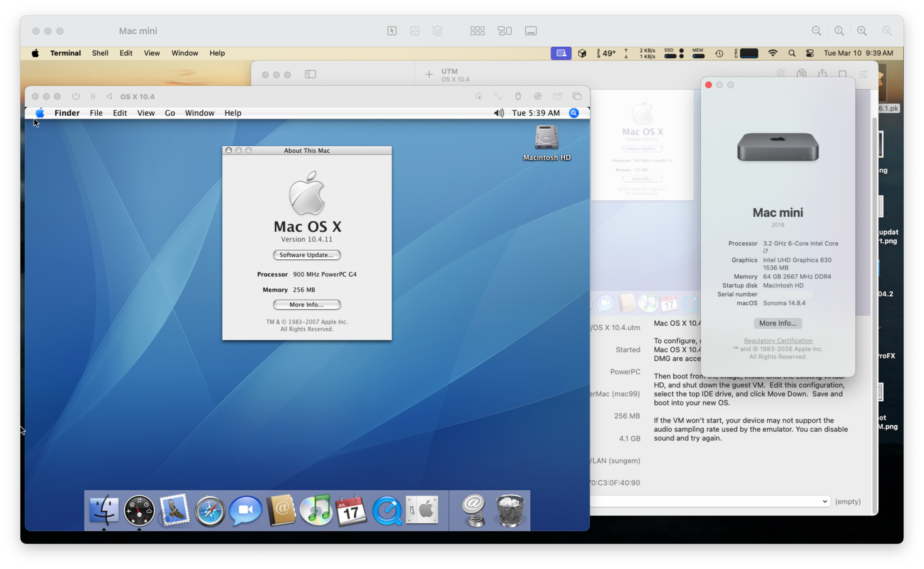924x569 pixels.
Task: Open Finder from the Tiger Dock
Action: [x=104, y=511]
